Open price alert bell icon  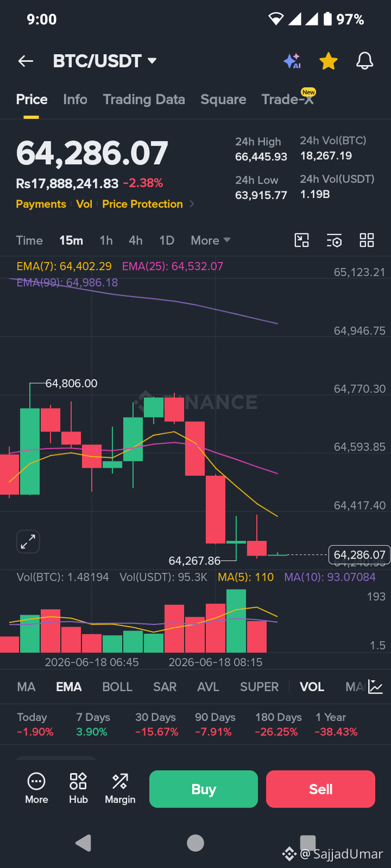click(365, 61)
